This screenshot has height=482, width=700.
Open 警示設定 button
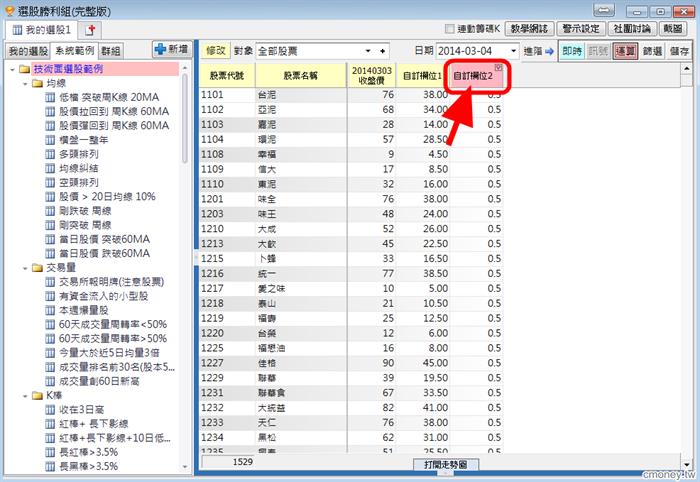tap(581, 29)
